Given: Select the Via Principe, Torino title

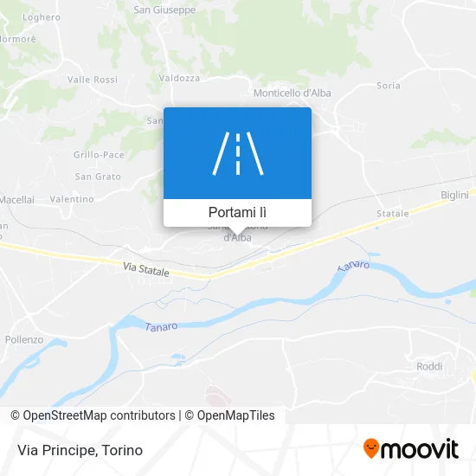Looking at the screenshot, I should point(80,450).
